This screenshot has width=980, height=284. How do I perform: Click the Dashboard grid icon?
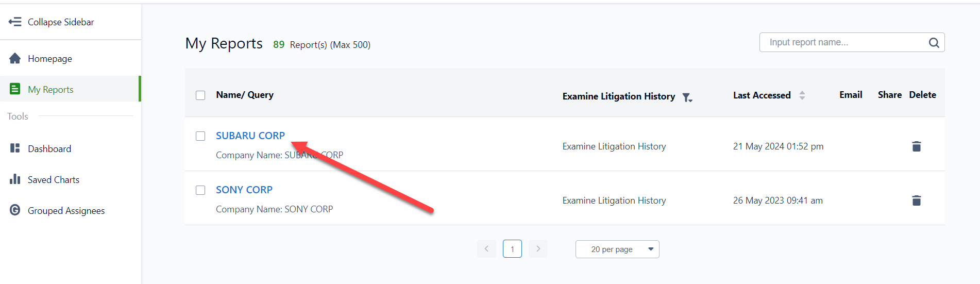pos(15,148)
